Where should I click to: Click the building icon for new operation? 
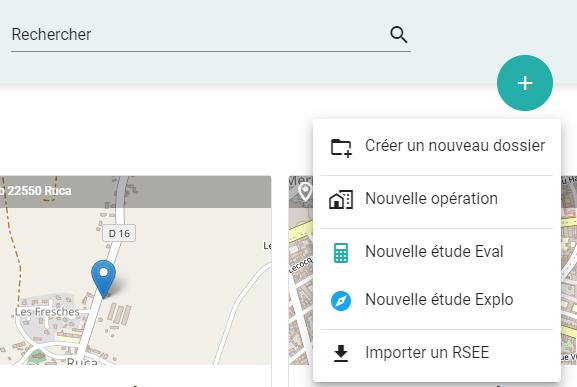pyautogui.click(x=341, y=200)
